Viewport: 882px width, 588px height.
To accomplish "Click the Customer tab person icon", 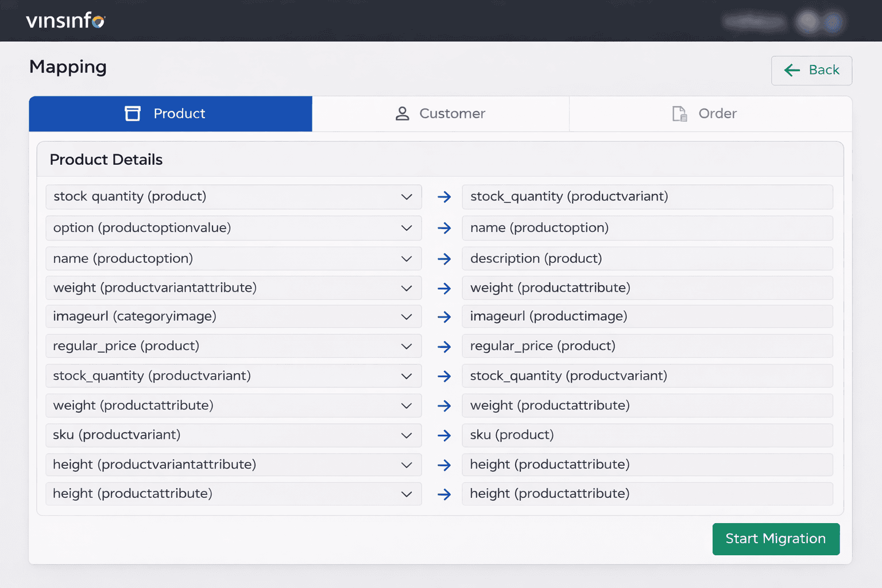I will (403, 114).
